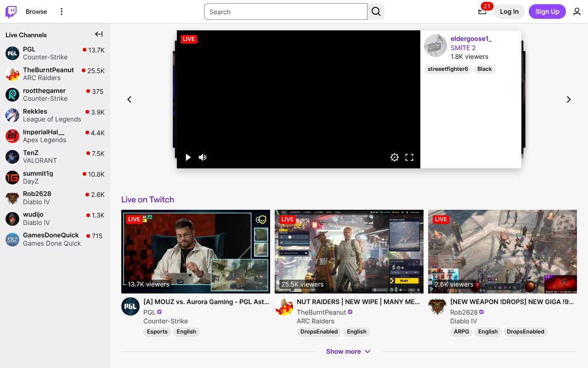Open wudijo avatar in sidebar
This screenshot has height=368, width=588.
click(12, 219)
